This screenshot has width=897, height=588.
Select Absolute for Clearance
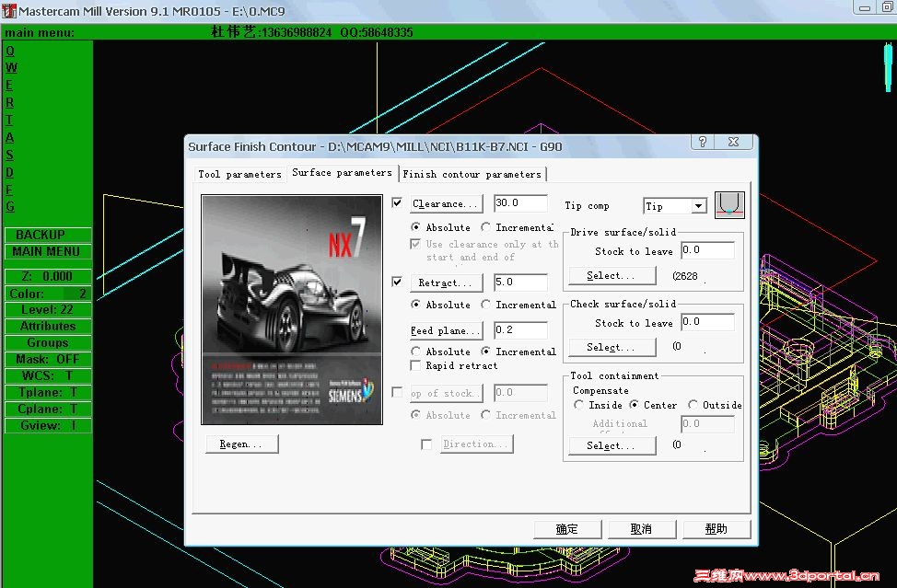click(x=416, y=227)
